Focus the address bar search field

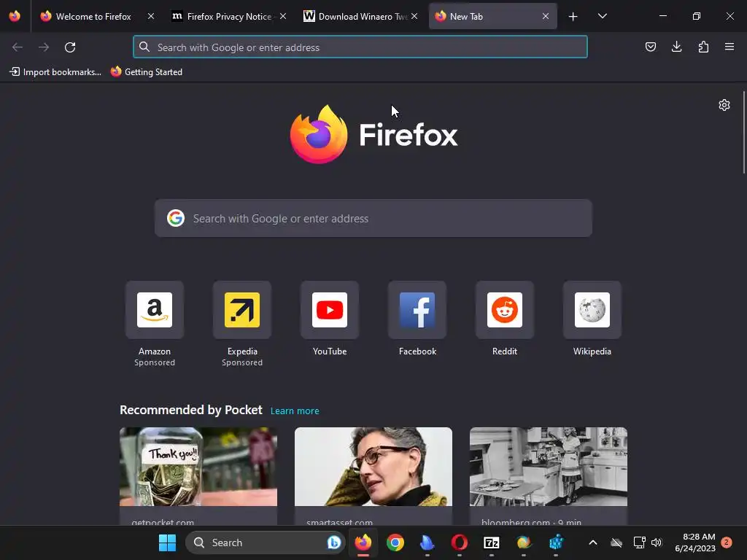point(360,47)
